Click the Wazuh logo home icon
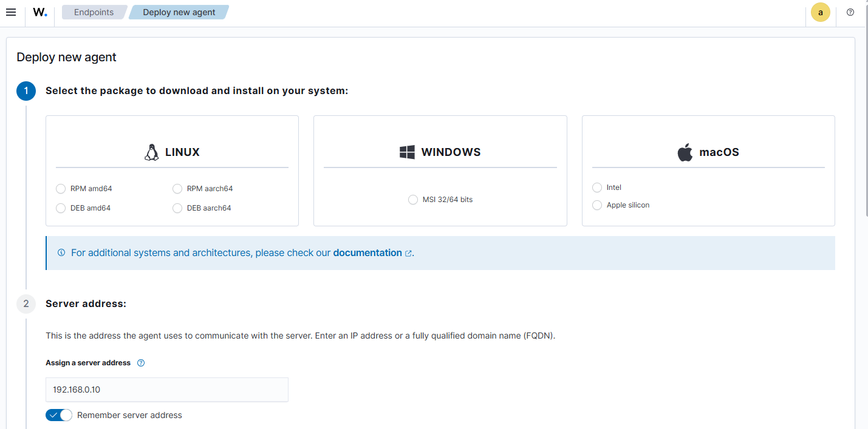 (x=40, y=12)
